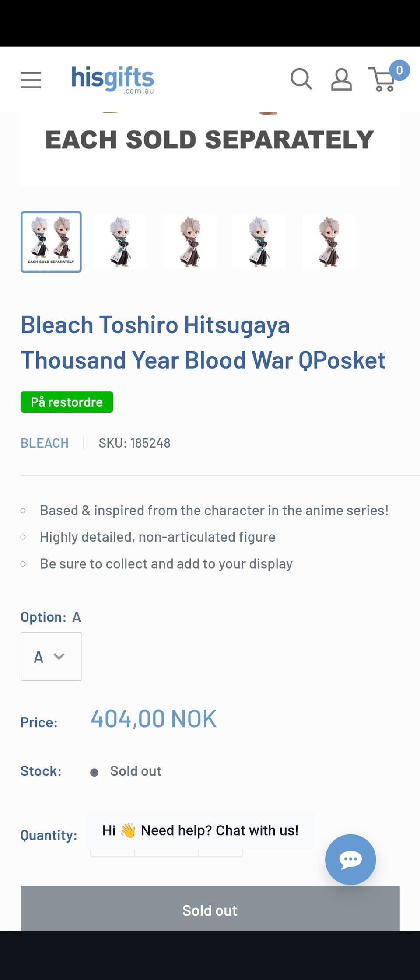The image size is (420, 980).
Task: Open the BLEACH brand link
Action: (45, 443)
